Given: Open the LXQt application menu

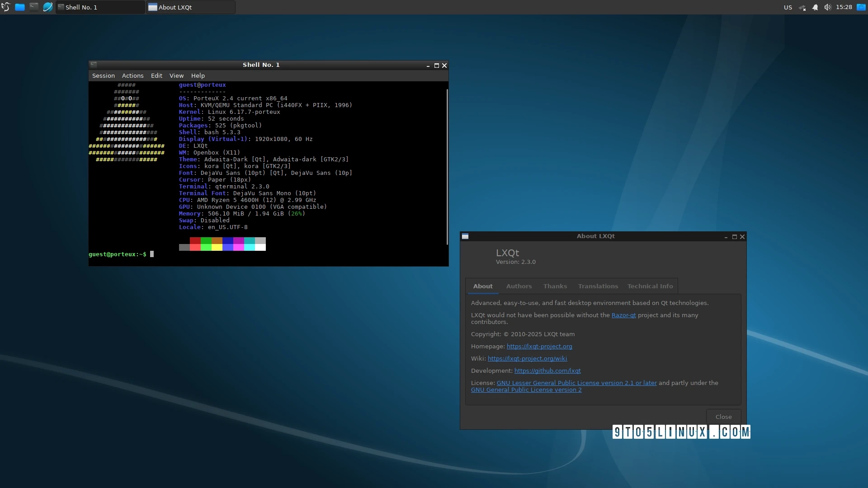Looking at the screenshot, I should (6, 7).
